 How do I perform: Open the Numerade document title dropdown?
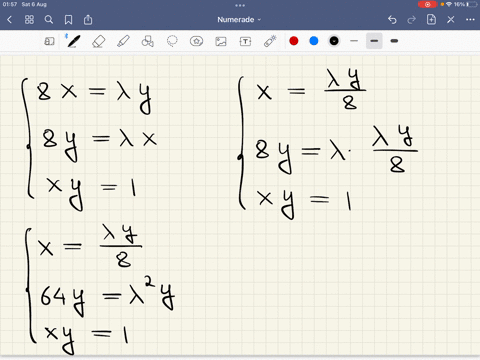(239, 20)
